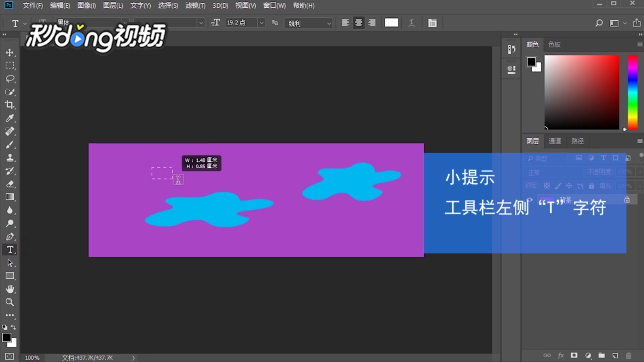Collapse the right panel dock arrows
This screenshot has height=362, width=644.
pyautogui.click(x=640, y=34)
